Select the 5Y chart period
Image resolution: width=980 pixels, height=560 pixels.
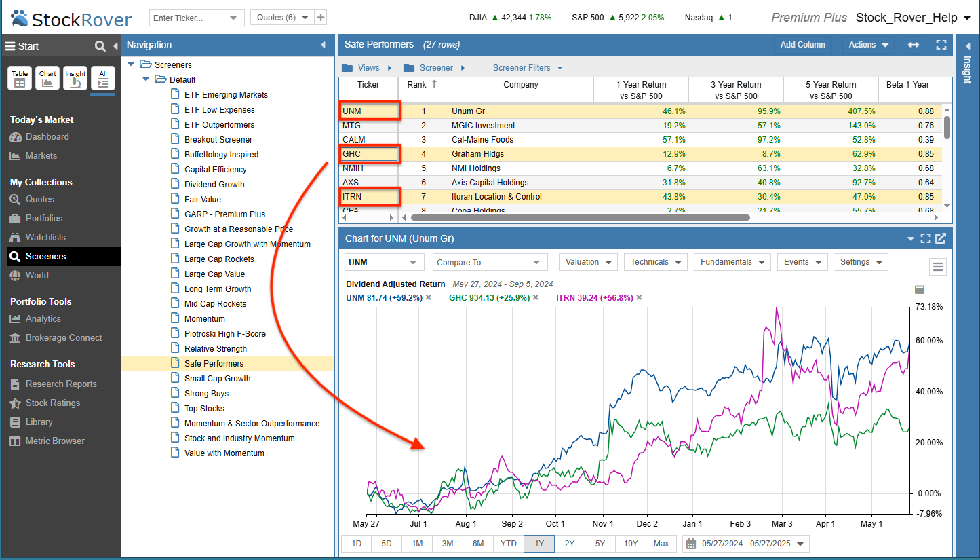(x=600, y=544)
